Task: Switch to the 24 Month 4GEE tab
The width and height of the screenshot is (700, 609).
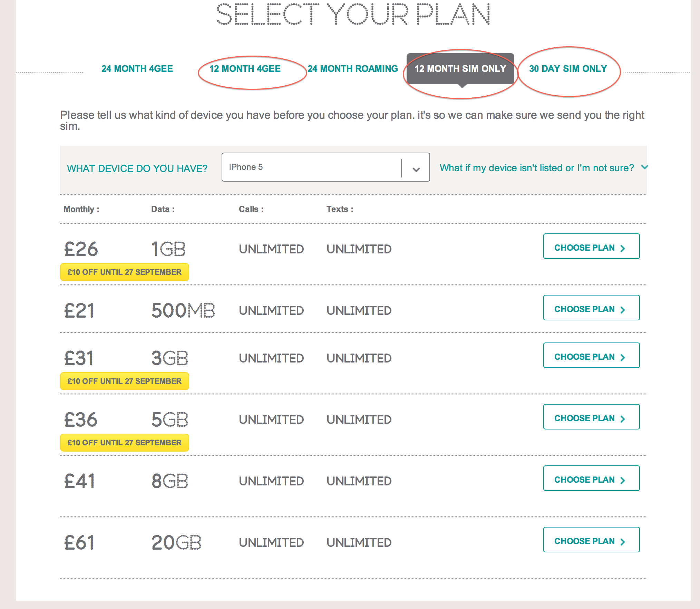Action: point(137,69)
